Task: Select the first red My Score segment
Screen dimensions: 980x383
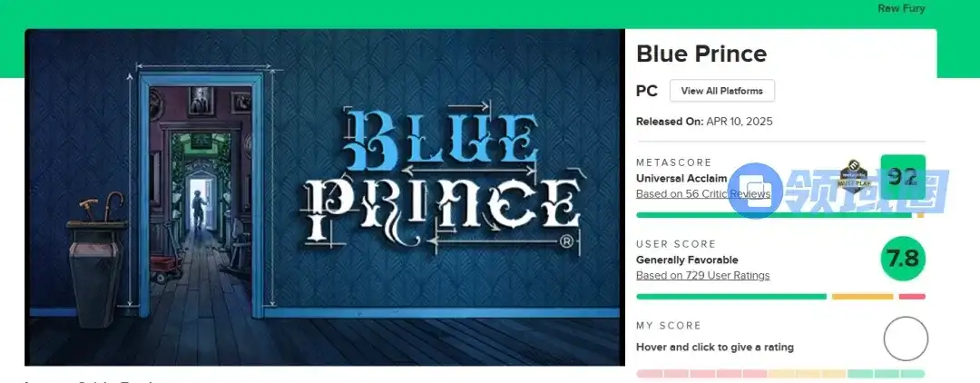Action: click(x=650, y=374)
